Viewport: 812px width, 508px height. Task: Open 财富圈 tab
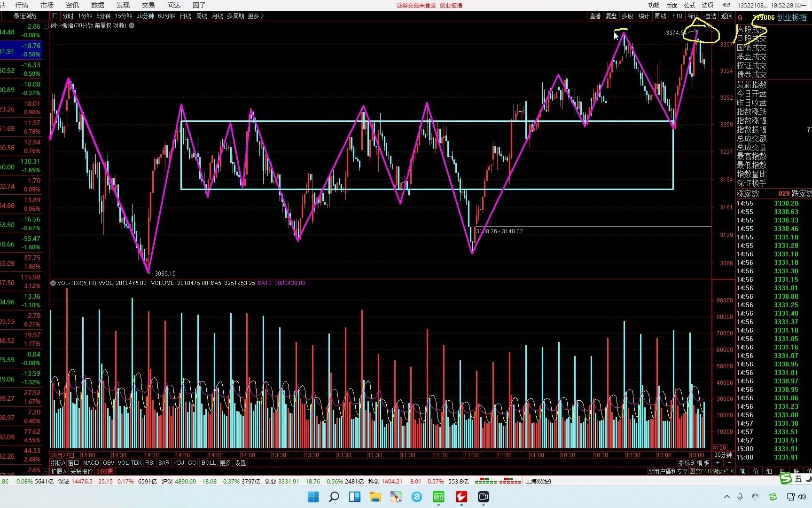tap(105, 471)
